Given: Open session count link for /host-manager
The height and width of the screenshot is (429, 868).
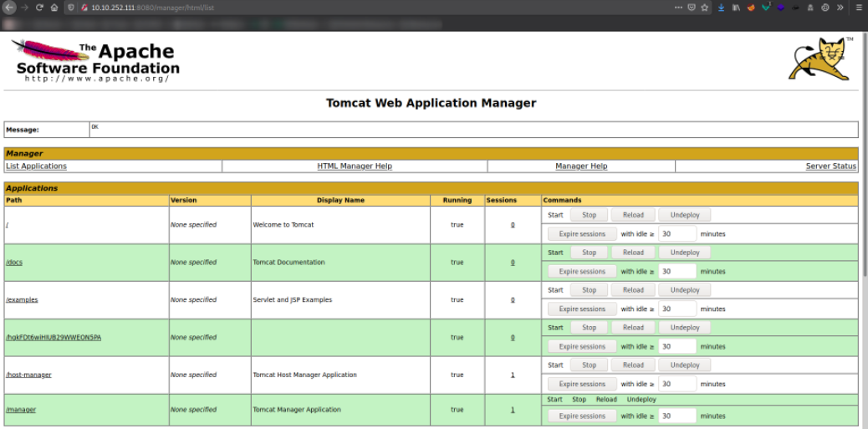Looking at the screenshot, I should [x=513, y=375].
